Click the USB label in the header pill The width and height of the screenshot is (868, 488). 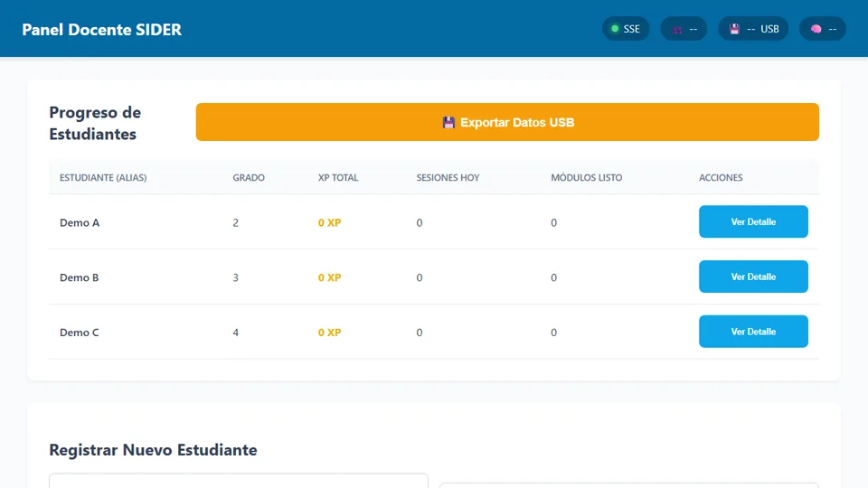[x=769, y=29]
